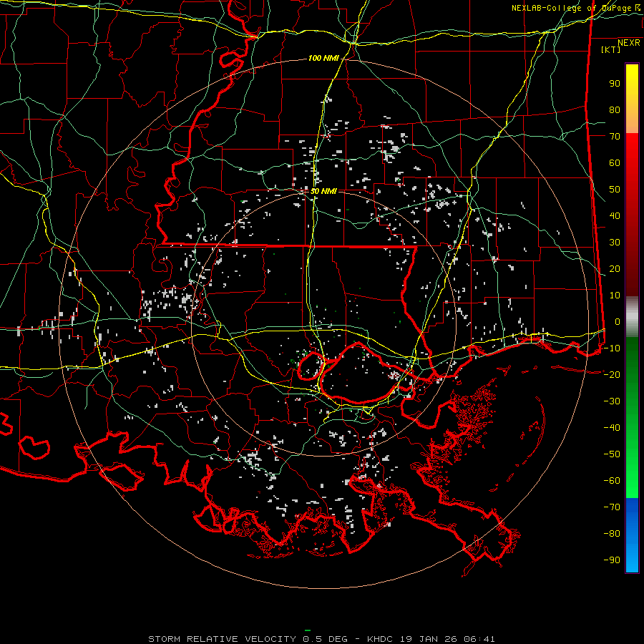Click the -70 value on the velocity scale
The width and height of the screenshot is (644, 644).
point(612,507)
